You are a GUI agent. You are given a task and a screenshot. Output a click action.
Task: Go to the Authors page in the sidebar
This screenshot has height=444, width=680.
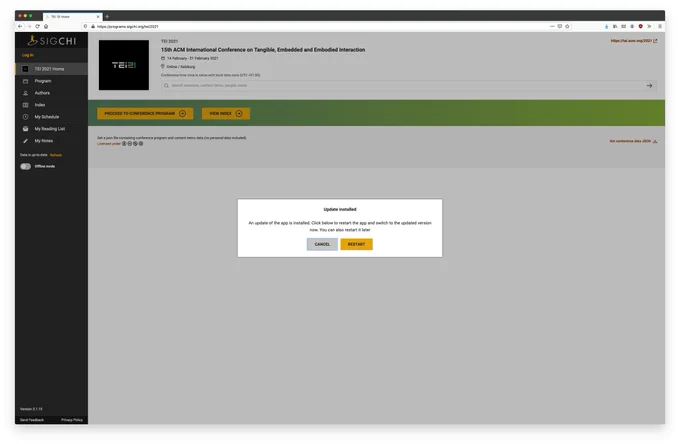click(x=51, y=93)
